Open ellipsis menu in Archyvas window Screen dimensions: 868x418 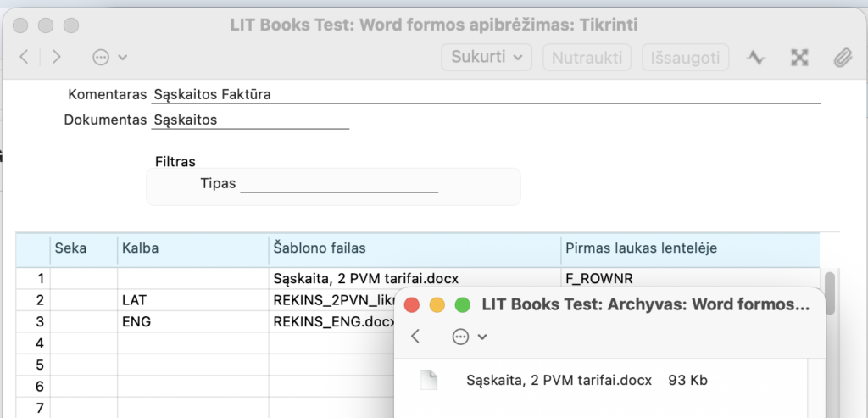470,337
